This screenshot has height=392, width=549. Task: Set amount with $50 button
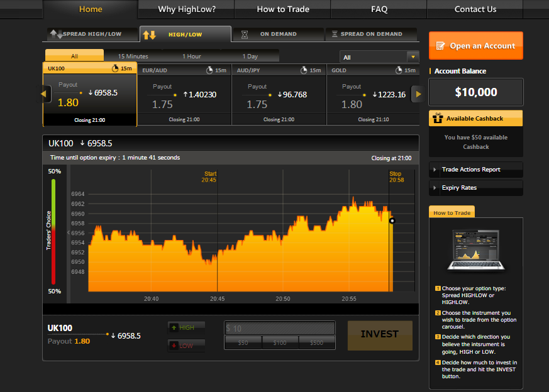243,343
